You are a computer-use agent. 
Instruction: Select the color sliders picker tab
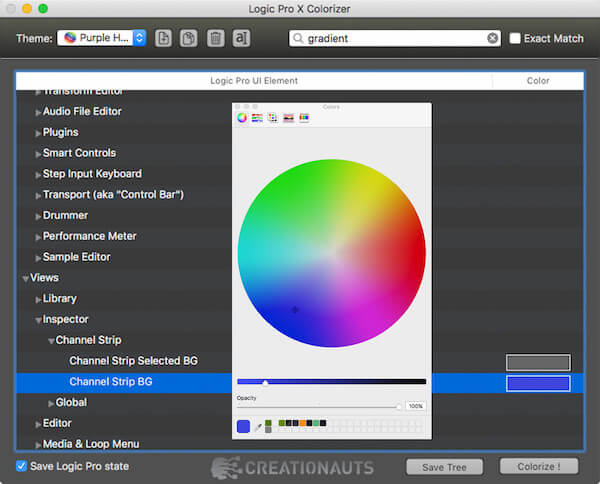click(x=257, y=118)
